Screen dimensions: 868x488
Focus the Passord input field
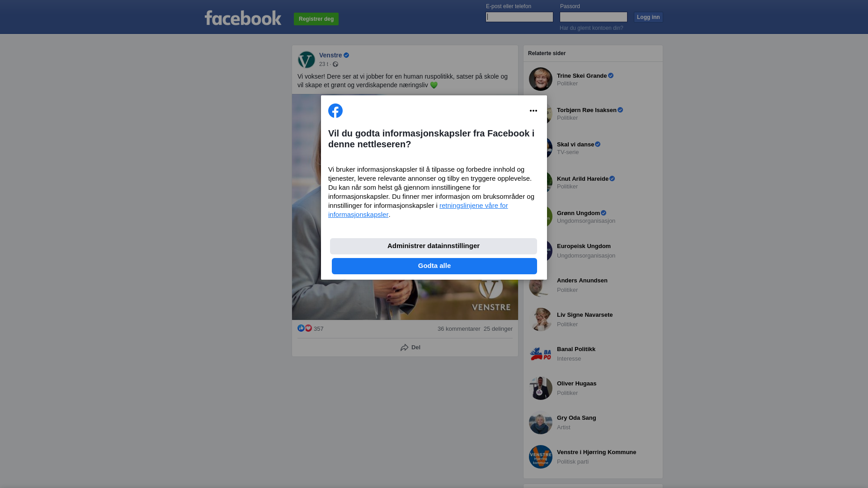[x=594, y=17]
